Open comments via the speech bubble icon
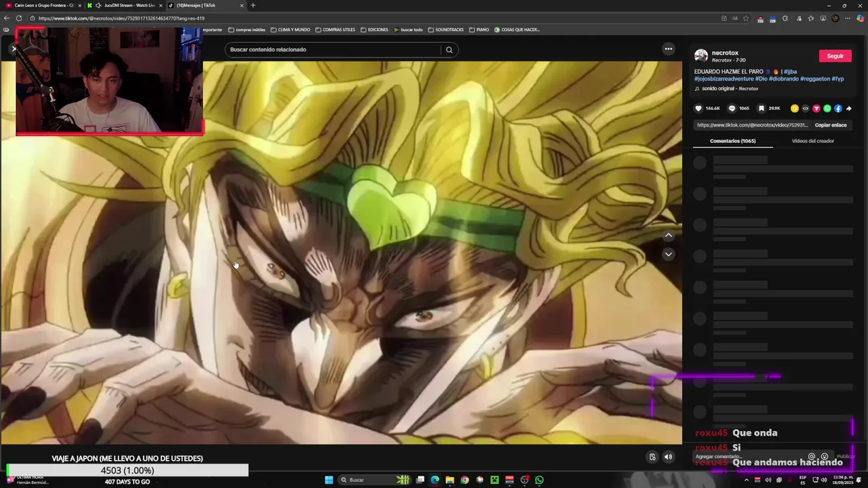Viewport: 868px width, 488px height. (x=732, y=108)
